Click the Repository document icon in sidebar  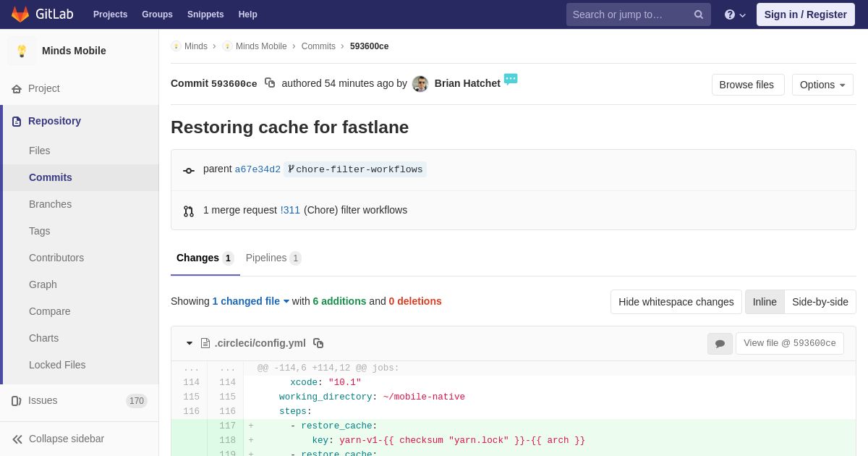point(17,122)
